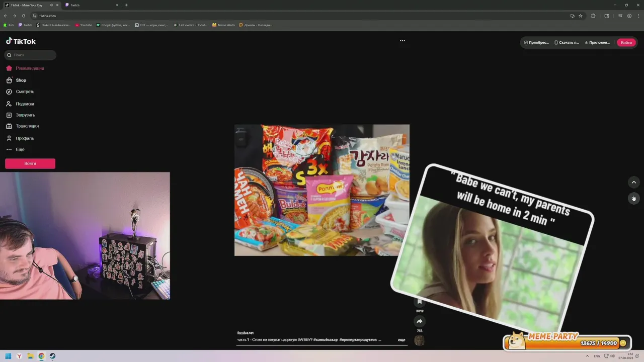
Task: Show hidden system tray icons
Action: coord(588,356)
